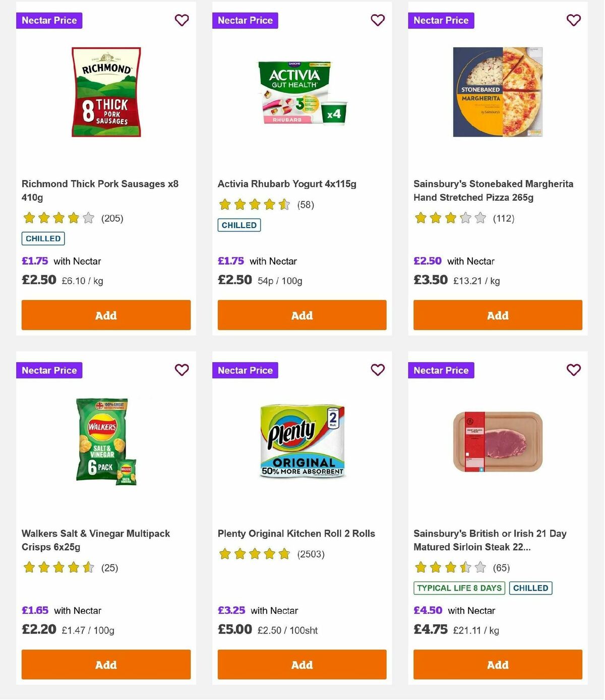
Task: Click the heart icon on Matured Sirloin Steak
Action: tap(573, 370)
